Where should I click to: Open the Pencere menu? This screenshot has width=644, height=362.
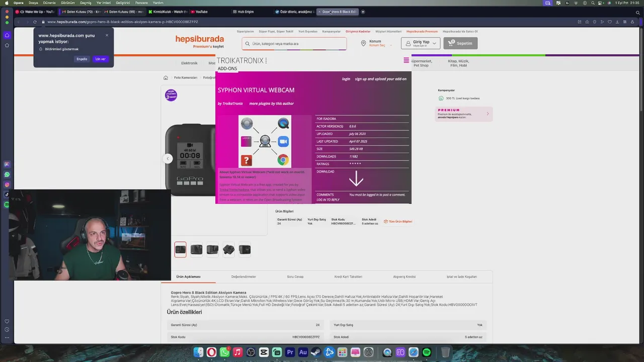pos(141,3)
